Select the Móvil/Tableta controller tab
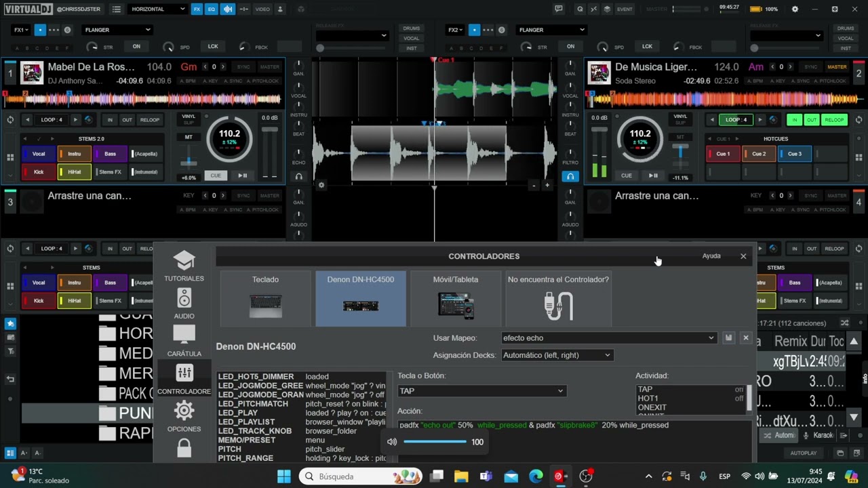 [x=456, y=298]
